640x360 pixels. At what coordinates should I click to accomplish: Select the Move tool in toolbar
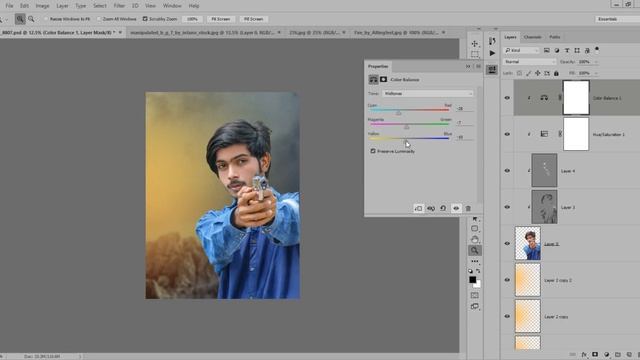point(474,44)
